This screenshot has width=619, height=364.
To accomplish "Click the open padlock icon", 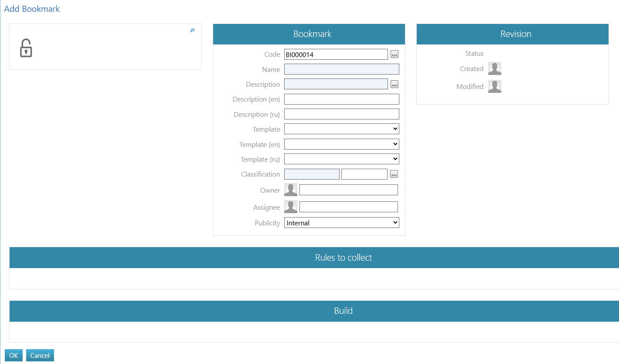I will (x=26, y=48).
